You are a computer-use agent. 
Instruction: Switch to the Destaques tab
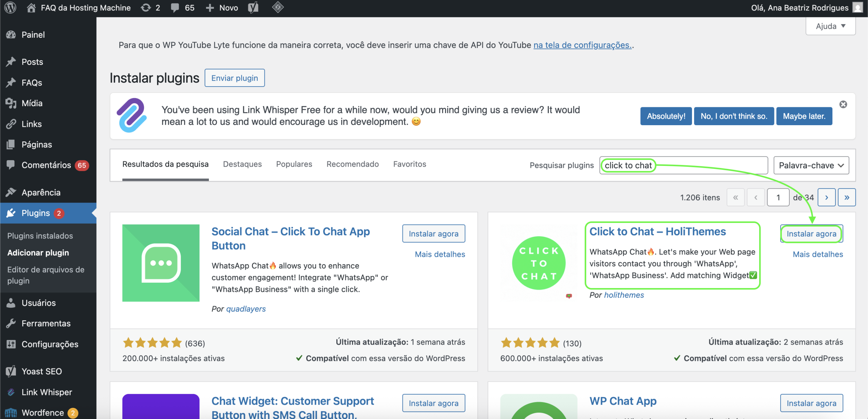242,164
